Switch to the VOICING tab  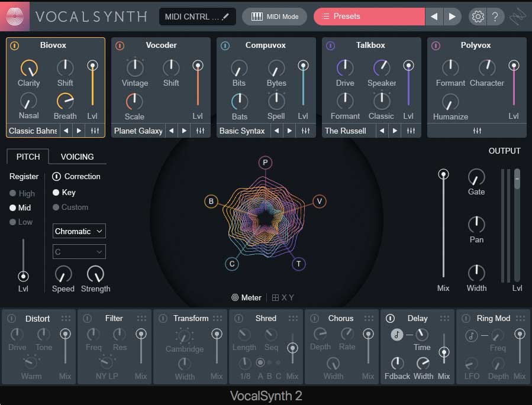tap(77, 157)
